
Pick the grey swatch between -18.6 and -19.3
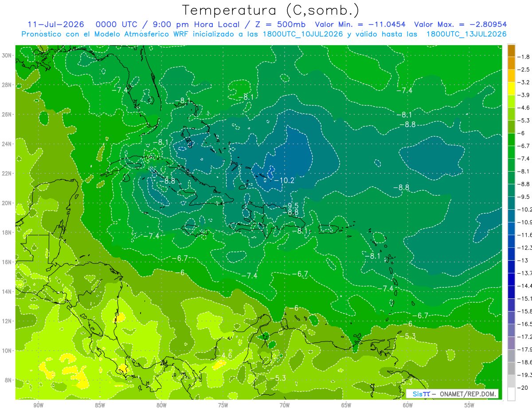[511, 368]
